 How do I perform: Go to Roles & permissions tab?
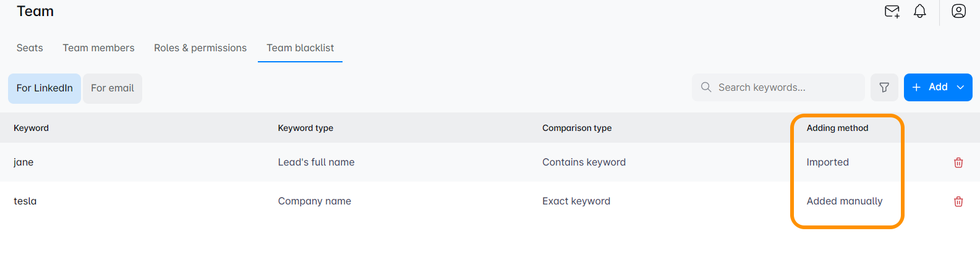pos(200,48)
